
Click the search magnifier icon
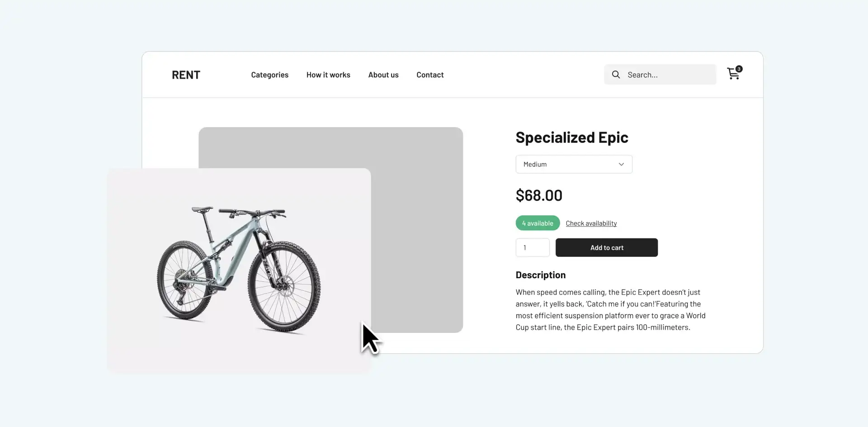click(616, 74)
